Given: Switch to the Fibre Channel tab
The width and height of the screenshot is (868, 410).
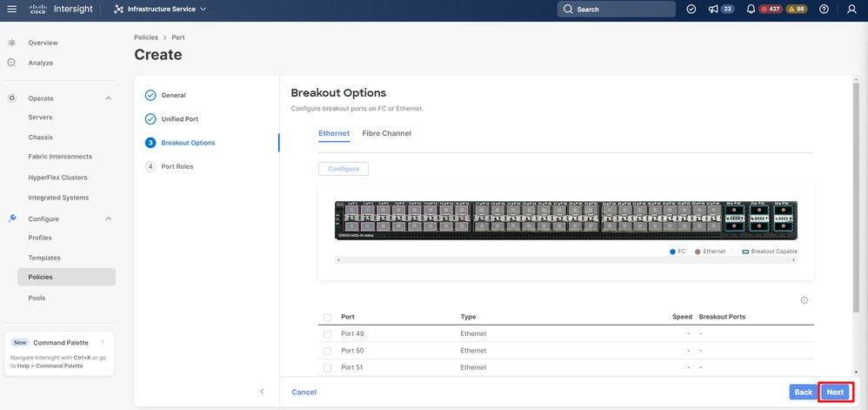Looking at the screenshot, I should click(386, 134).
